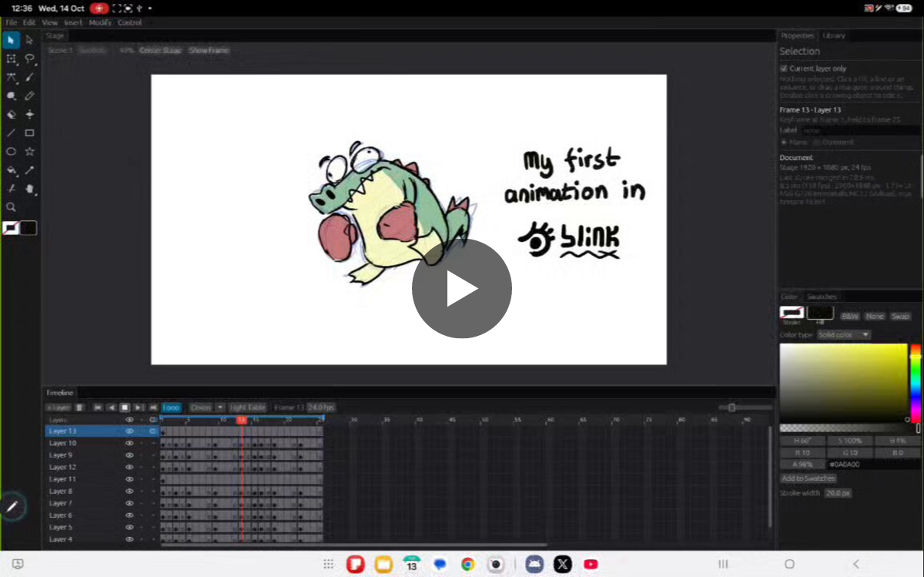
Task: Open the View menu
Action: tap(49, 22)
